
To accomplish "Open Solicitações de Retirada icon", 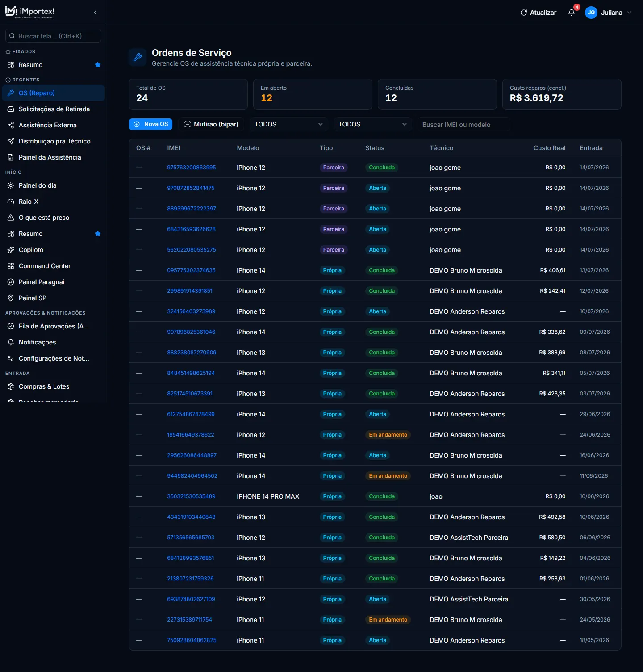I will tap(11, 109).
